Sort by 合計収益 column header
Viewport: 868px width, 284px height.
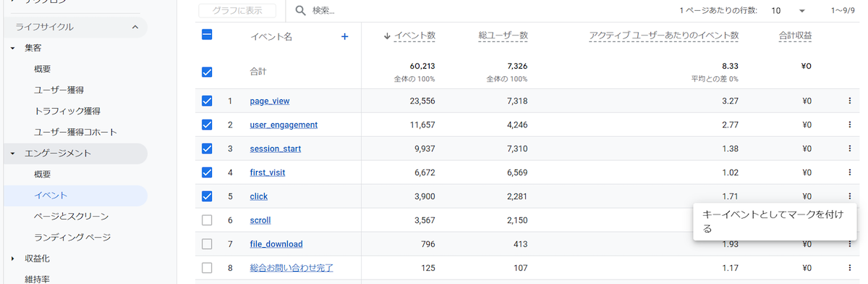(795, 35)
